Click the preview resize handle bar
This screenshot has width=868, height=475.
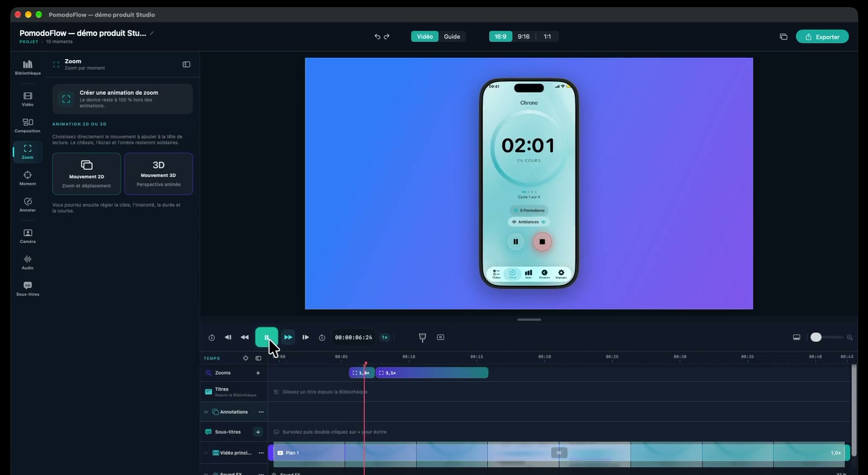pos(529,320)
